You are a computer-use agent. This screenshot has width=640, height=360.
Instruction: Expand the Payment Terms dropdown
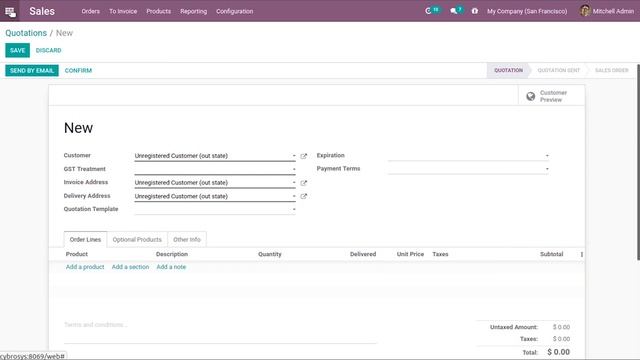click(x=547, y=169)
